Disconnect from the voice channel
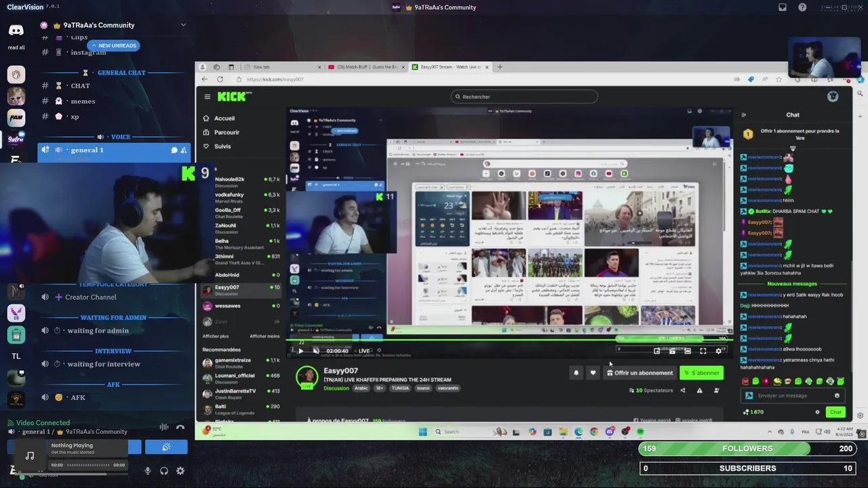 (180, 427)
